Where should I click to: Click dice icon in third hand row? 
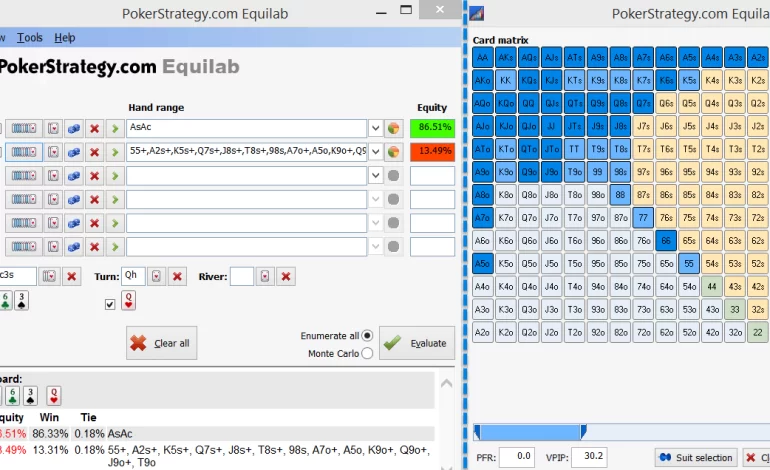(74, 176)
